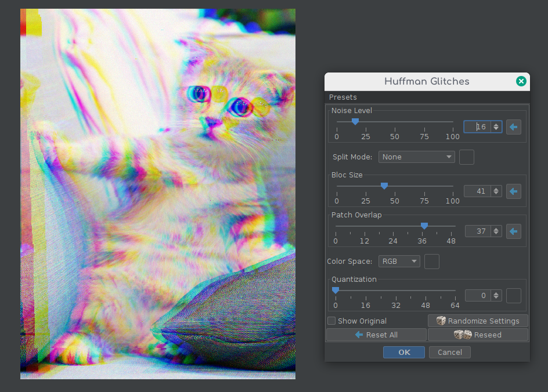Decrease Bloc Size with spinner down arrow
The width and height of the screenshot is (548, 392).
tap(496, 193)
